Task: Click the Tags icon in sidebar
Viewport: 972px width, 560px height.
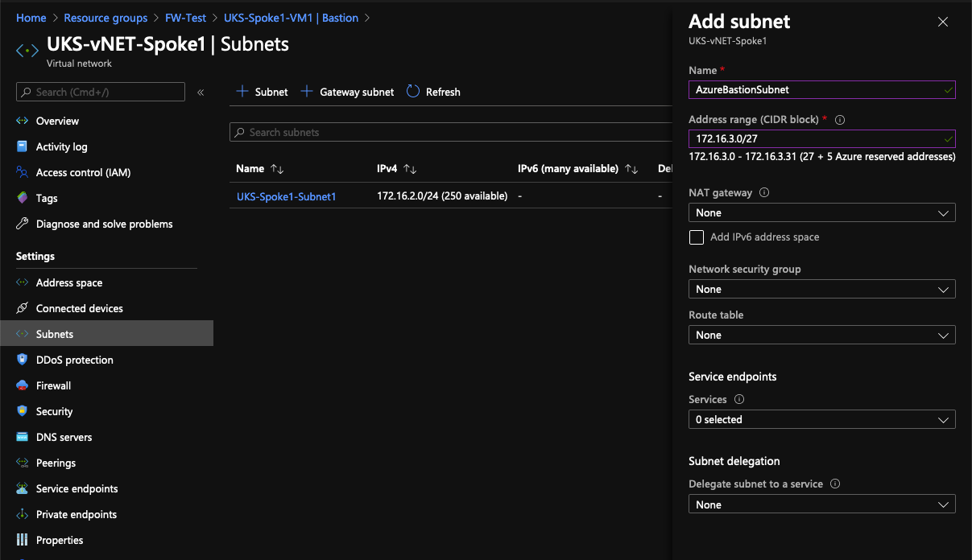Action: click(22, 198)
